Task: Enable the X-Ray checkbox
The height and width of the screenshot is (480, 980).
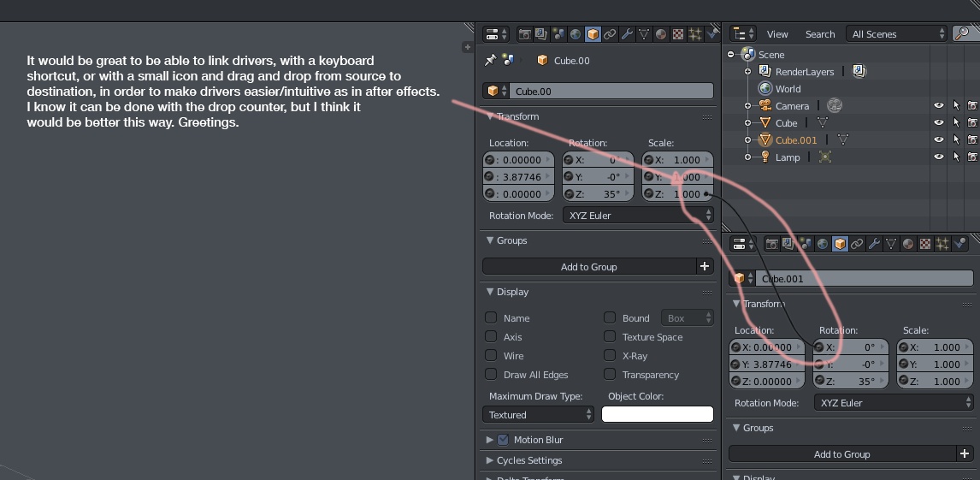Action: tap(610, 355)
